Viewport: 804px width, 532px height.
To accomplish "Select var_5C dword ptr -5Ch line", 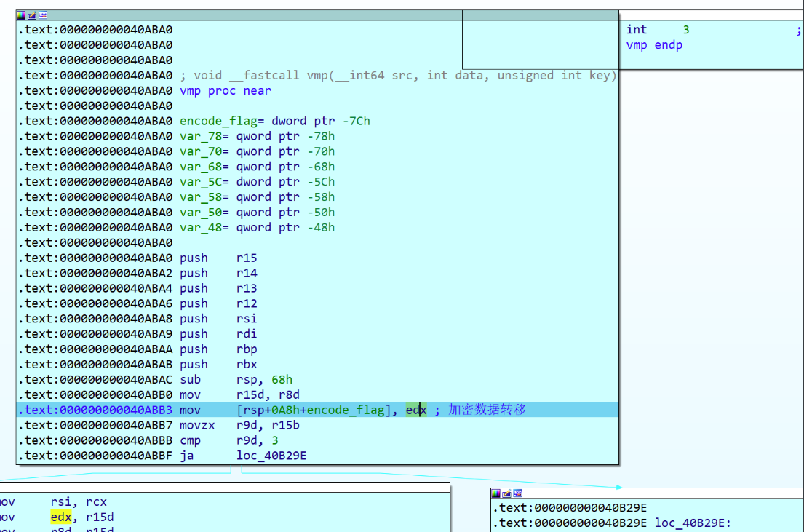I will [257, 182].
